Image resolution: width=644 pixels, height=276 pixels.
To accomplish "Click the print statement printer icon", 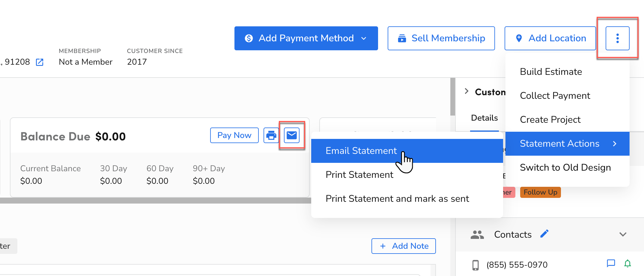I will (x=271, y=135).
